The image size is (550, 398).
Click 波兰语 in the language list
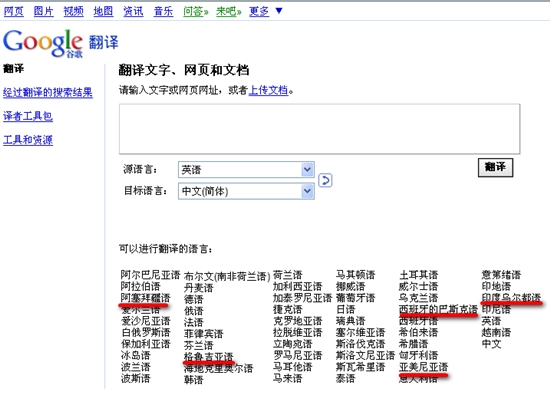click(x=135, y=367)
